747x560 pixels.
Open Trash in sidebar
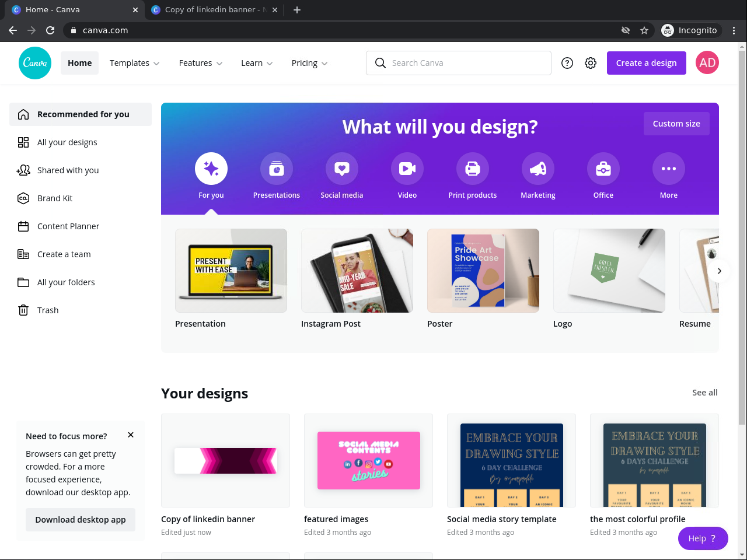point(81,310)
